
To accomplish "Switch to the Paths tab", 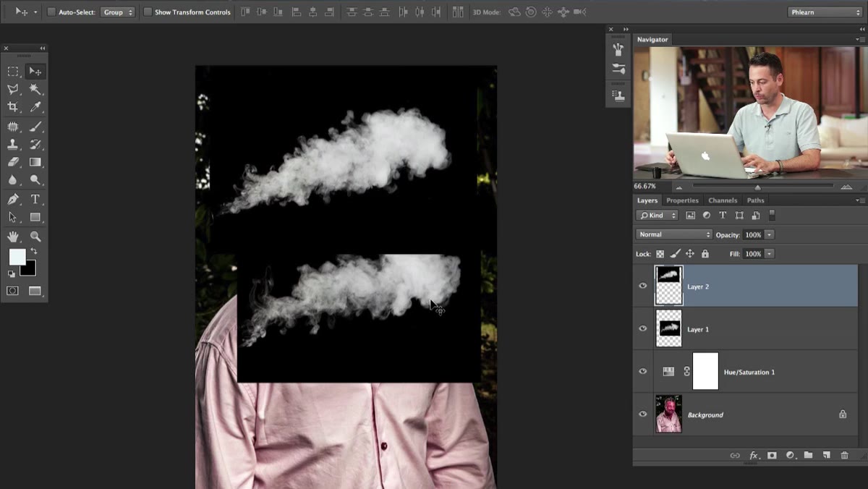I will pyautogui.click(x=755, y=200).
